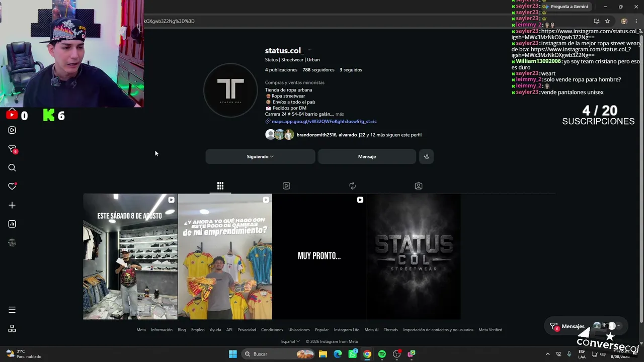This screenshot has height=362, width=644.
Task: Open the notifications heart icon
Action: pyautogui.click(x=12, y=187)
